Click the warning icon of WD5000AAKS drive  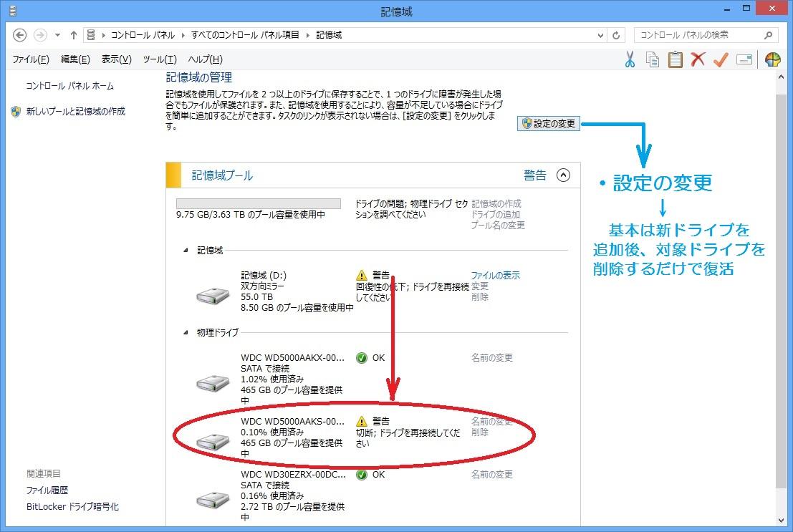(362, 421)
